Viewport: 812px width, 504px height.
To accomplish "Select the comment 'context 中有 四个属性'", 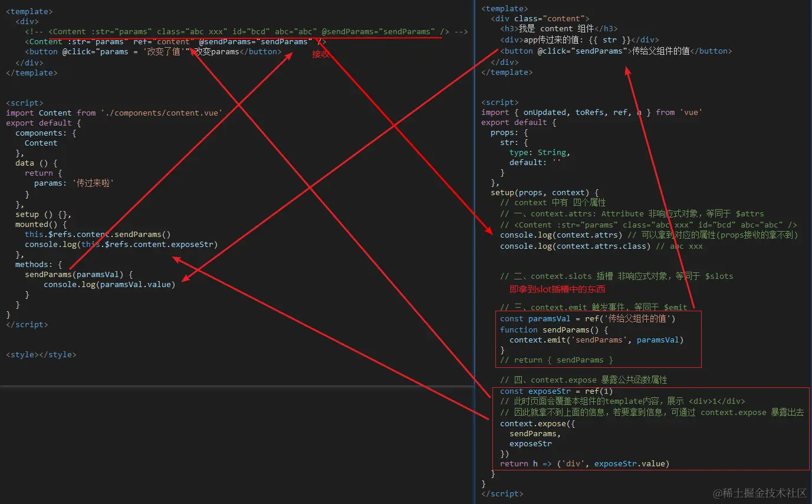I will coord(553,202).
